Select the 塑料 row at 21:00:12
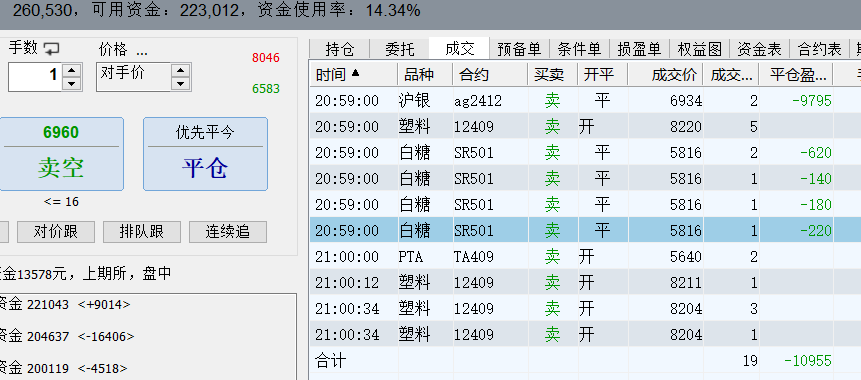This screenshot has width=861, height=380. point(585,282)
